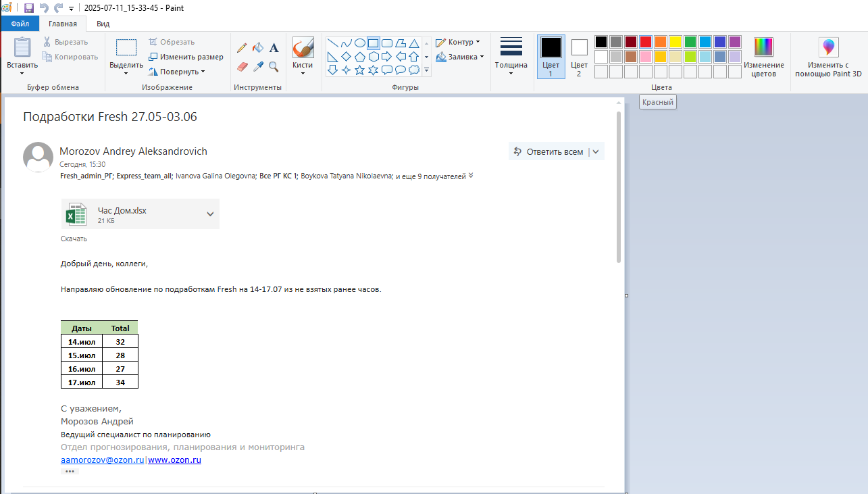Select the Magnifier tool
Screen dimensions: 868x494
(274, 66)
